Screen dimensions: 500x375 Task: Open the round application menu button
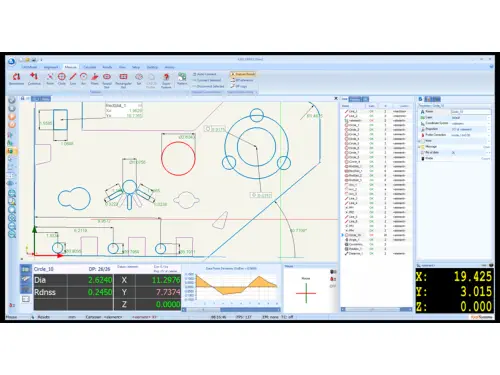[x=11, y=61]
